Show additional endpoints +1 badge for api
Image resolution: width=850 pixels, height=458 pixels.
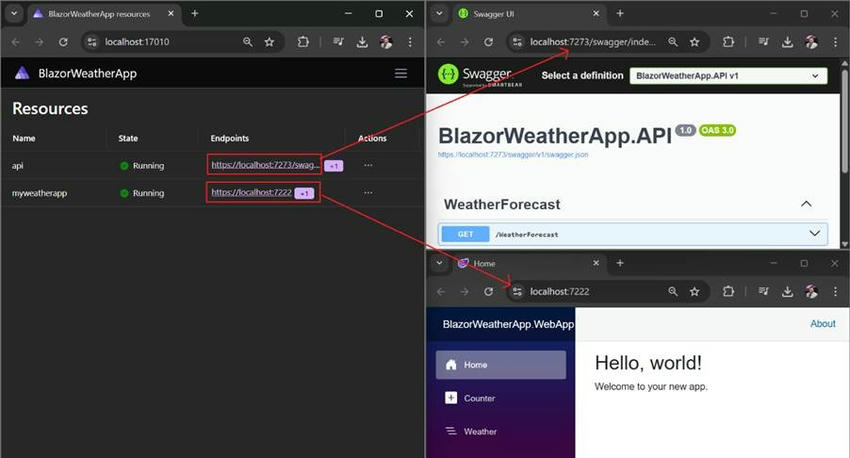point(334,166)
